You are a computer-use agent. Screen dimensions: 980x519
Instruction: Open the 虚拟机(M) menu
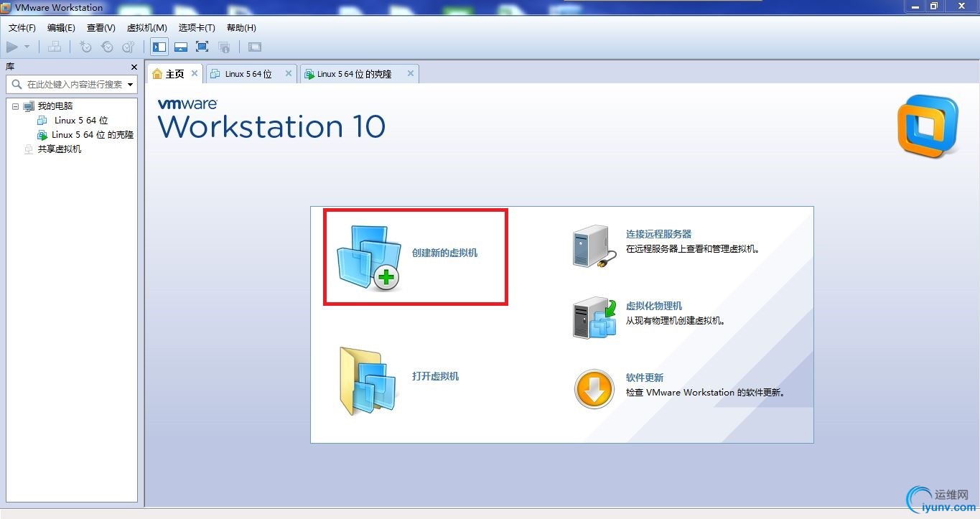click(147, 28)
